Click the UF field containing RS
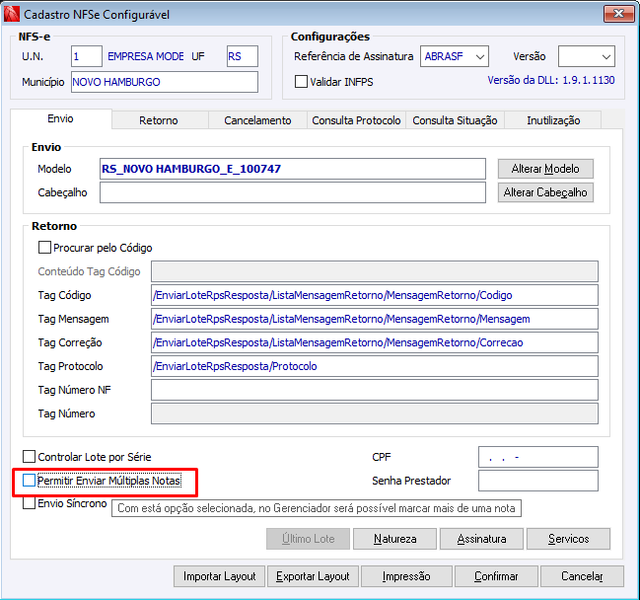Image resolution: width=640 pixels, height=600 pixels. point(242,56)
